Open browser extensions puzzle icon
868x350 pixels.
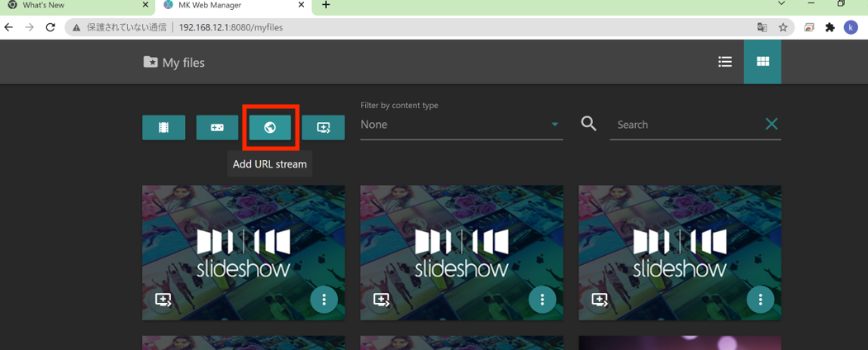pos(830,27)
